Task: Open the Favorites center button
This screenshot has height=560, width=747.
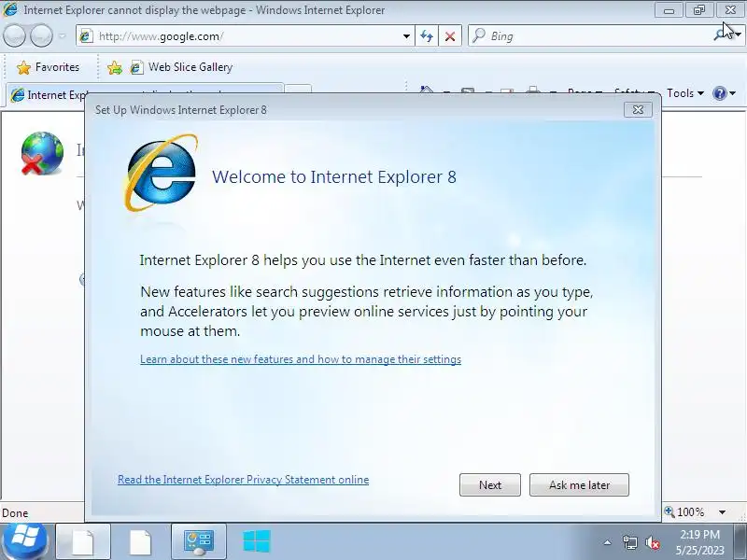Action: point(48,67)
